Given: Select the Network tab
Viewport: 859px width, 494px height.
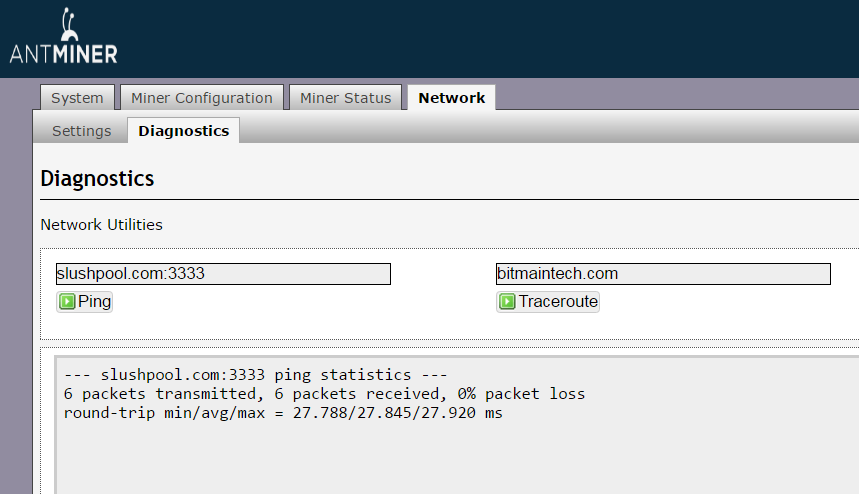Looking at the screenshot, I should (451, 97).
